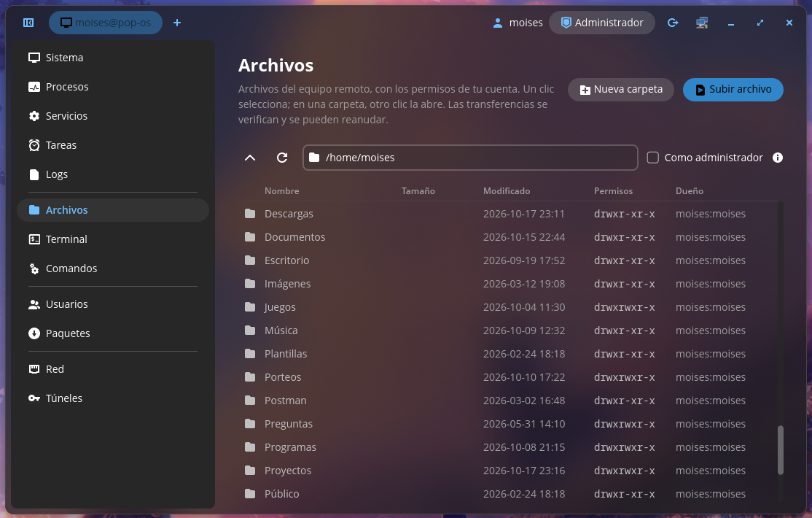Select the Juegos folder name
The width and height of the screenshot is (812, 518).
pos(280,307)
